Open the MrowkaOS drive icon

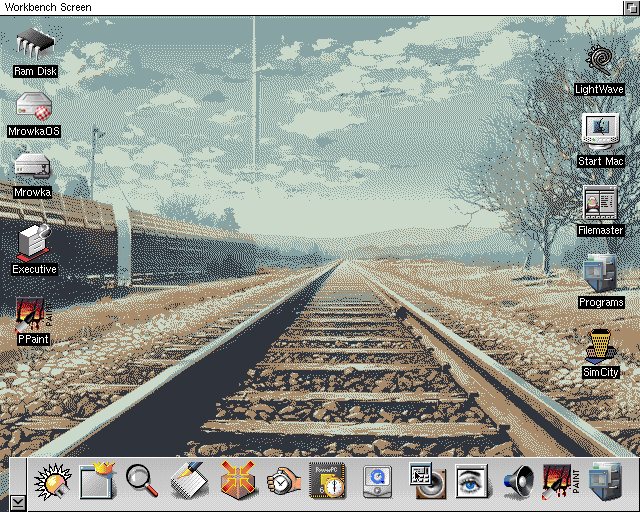[34, 106]
